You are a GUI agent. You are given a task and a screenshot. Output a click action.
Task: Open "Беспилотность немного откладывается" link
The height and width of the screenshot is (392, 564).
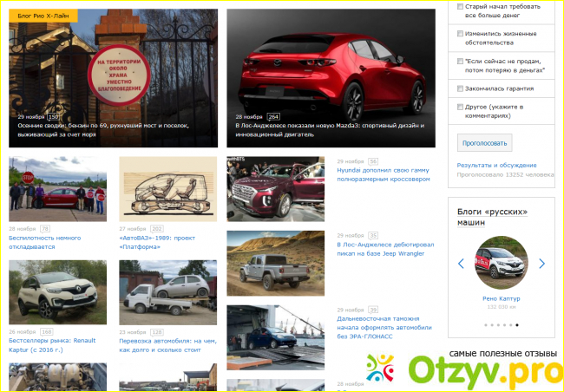[x=44, y=242]
